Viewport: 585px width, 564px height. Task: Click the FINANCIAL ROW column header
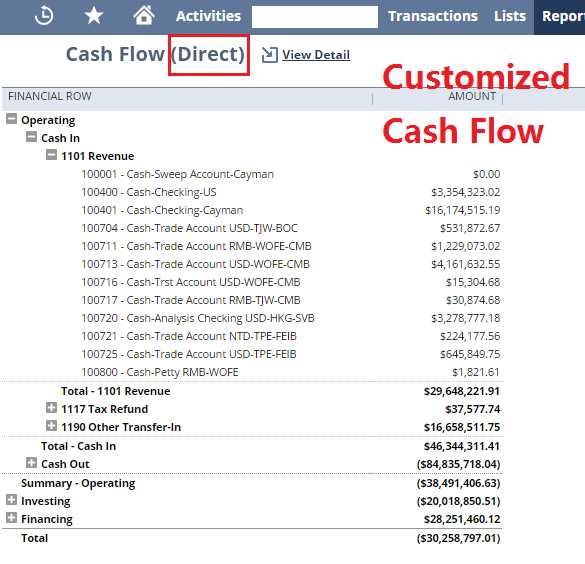click(x=50, y=96)
